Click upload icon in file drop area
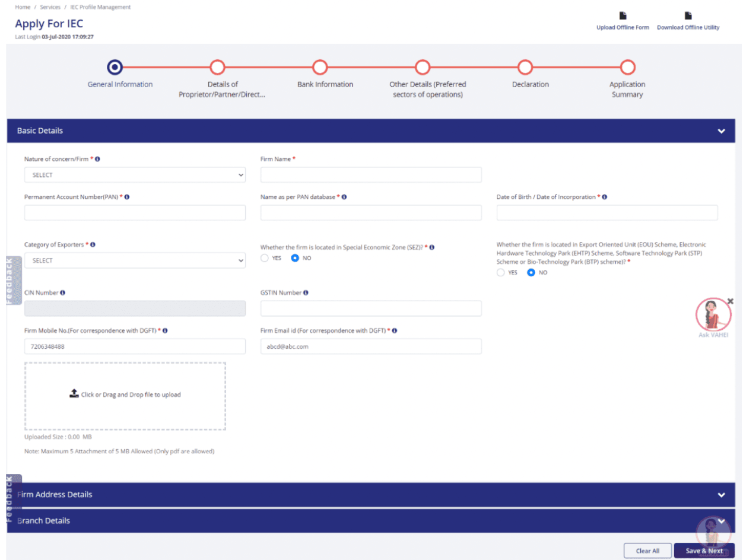This screenshot has width=743, height=560. [74, 394]
